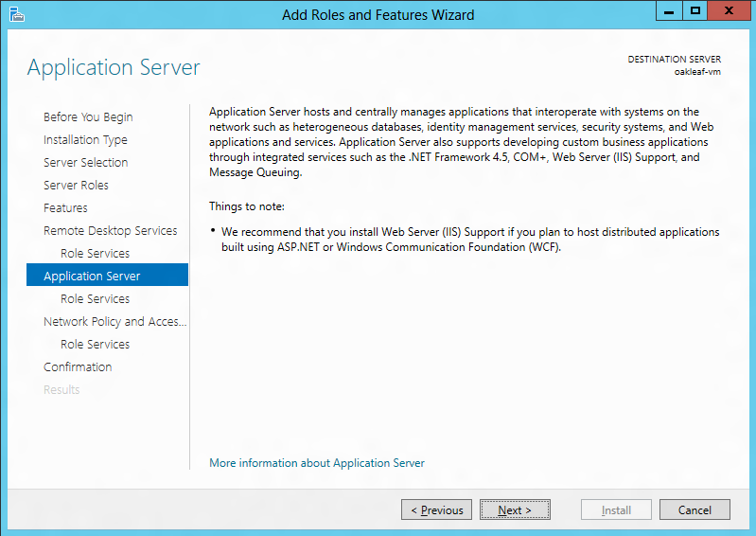The width and height of the screenshot is (756, 536).
Task: Go to the Confirmation step
Action: (x=78, y=367)
